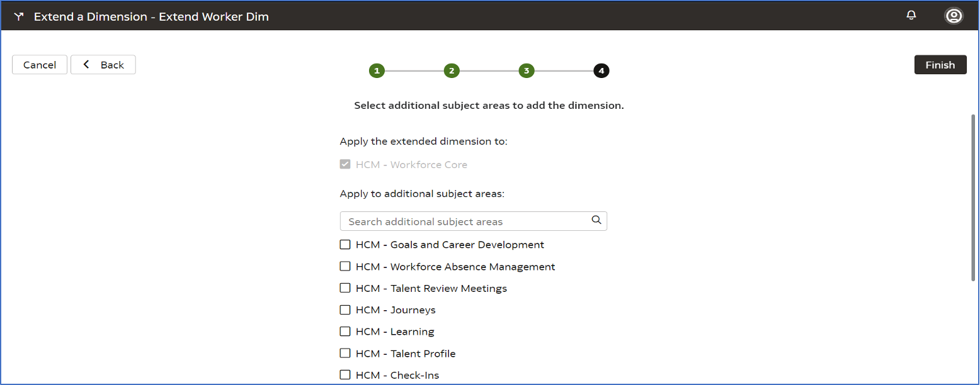Select the HCM - Journeys checkbox

coord(345,310)
